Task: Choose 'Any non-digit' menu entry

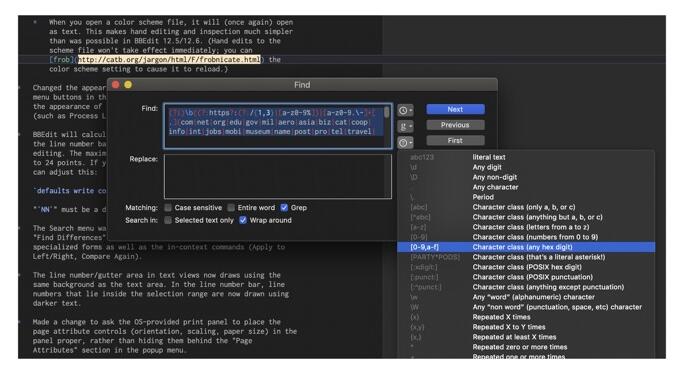Action: click(x=526, y=177)
